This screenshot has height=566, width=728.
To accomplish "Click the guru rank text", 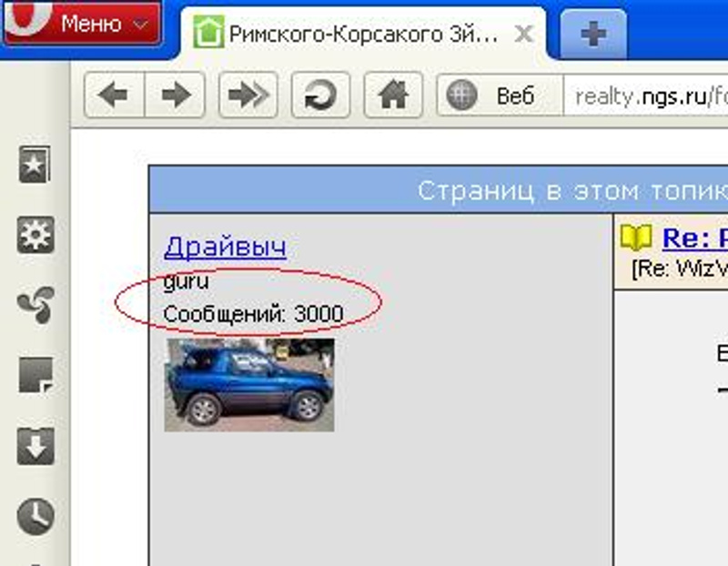I will pyautogui.click(x=187, y=282).
